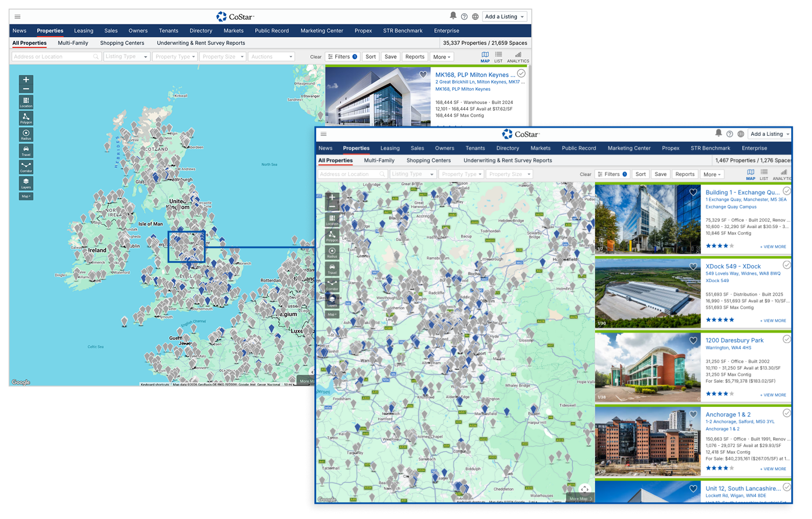Activate the Travel tool on the UK-wide map
This screenshot has width=812, height=519.
[26, 150]
